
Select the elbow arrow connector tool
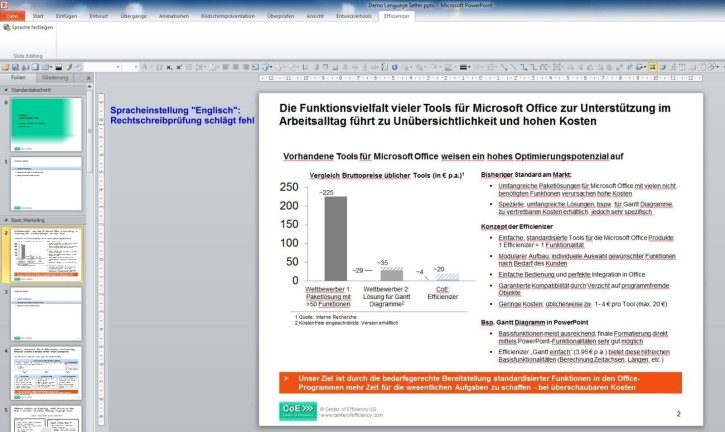[x=523, y=67]
